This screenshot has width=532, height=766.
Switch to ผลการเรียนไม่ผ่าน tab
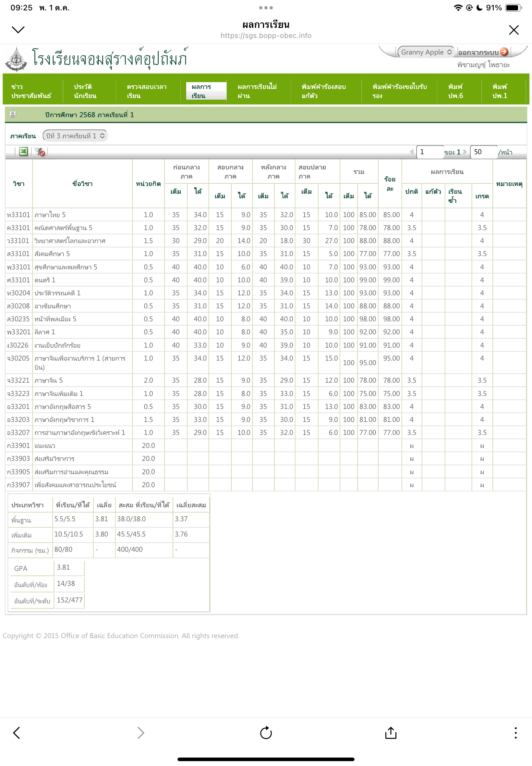tap(257, 91)
